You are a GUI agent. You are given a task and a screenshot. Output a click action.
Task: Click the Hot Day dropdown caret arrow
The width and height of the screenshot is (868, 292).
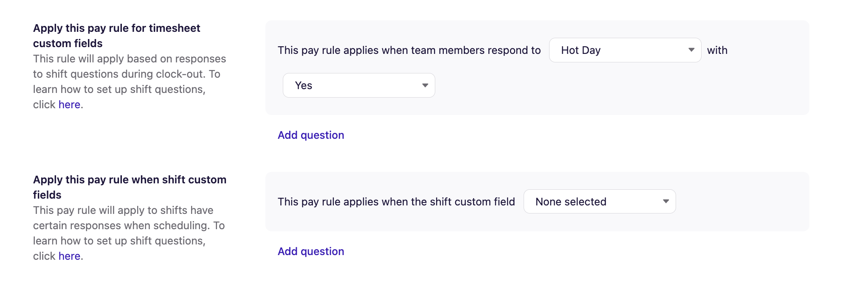click(x=691, y=50)
